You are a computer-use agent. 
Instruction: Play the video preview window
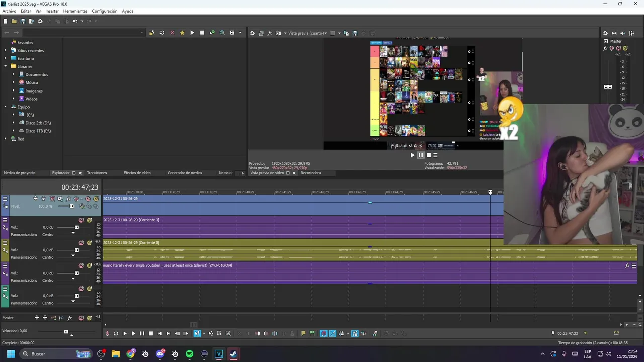413,155
